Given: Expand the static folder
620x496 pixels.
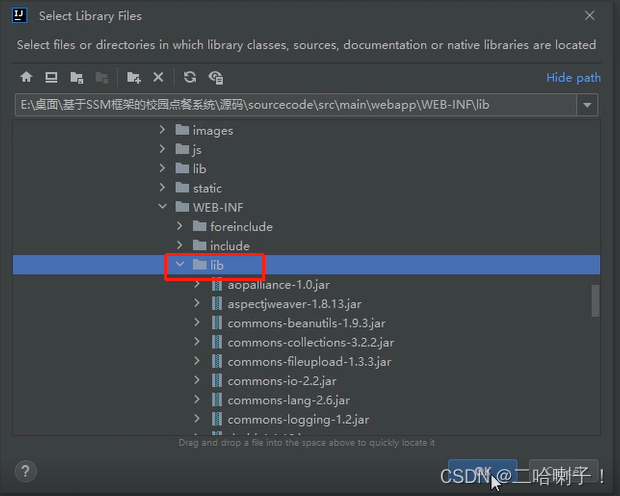Looking at the screenshot, I should 162,187.
